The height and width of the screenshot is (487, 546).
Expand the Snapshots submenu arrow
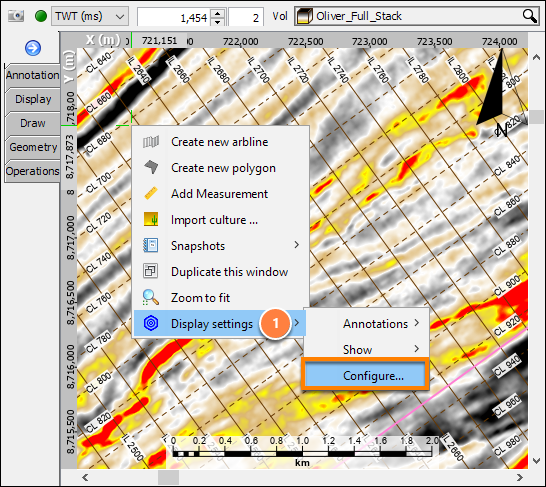tap(296, 245)
